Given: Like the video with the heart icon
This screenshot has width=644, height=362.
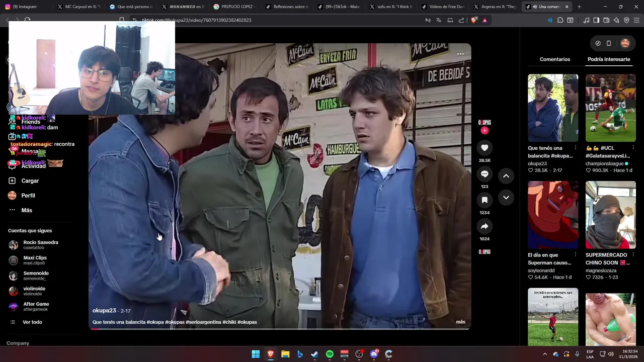Looking at the screenshot, I should coord(485,147).
